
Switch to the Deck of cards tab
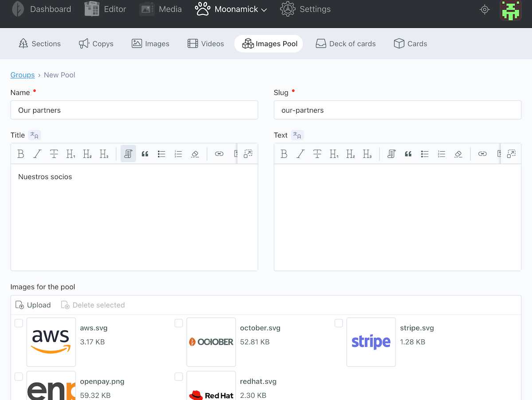click(x=345, y=44)
